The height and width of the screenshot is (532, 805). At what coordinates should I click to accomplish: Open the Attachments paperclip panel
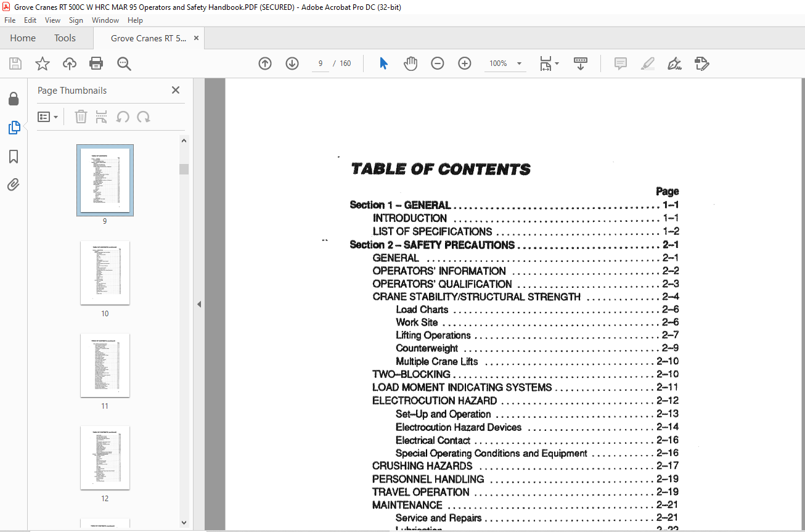[x=14, y=184]
